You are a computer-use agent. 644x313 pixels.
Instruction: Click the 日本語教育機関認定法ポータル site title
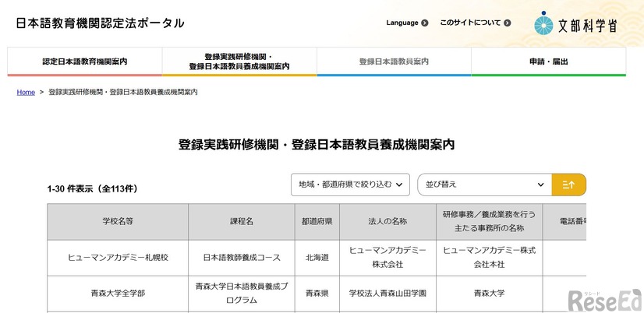(x=101, y=23)
